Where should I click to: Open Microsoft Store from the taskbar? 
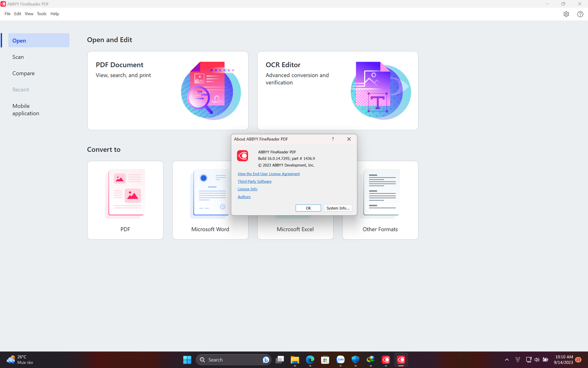[x=325, y=360]
